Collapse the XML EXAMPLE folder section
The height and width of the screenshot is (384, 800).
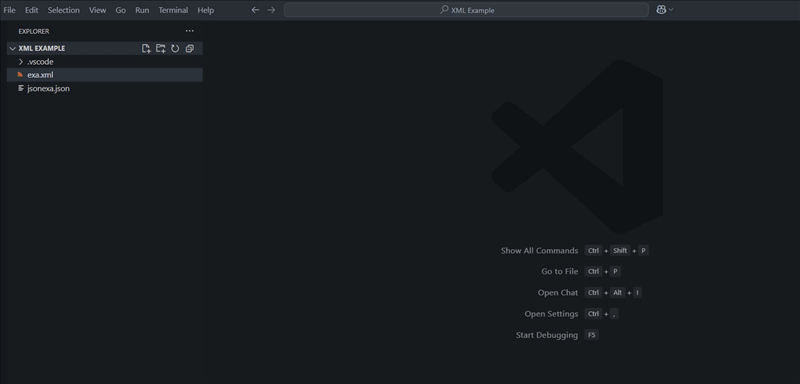[13, 48]
